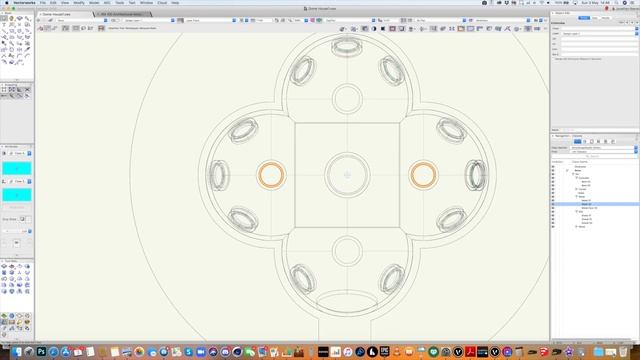Select the highlighted class row in Navigation
The width and height of the screenshot is (640, 360).
click(x=594, y=204)
